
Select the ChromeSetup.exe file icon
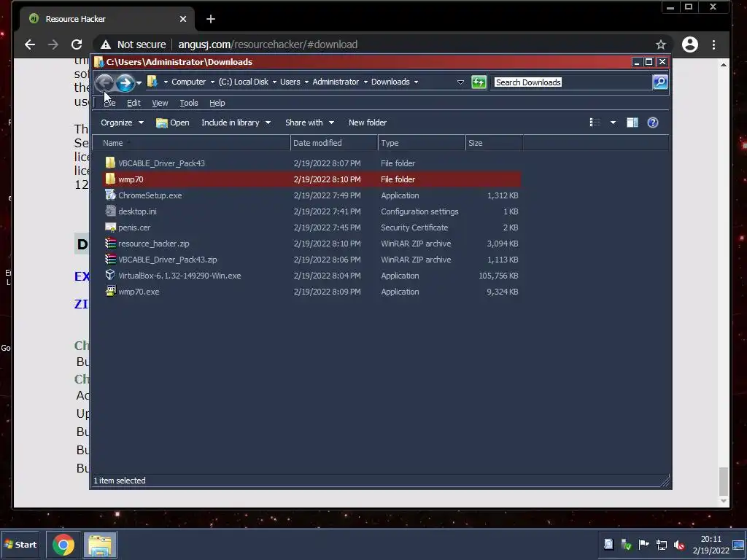pyautogui.click(x=110, y=195)
